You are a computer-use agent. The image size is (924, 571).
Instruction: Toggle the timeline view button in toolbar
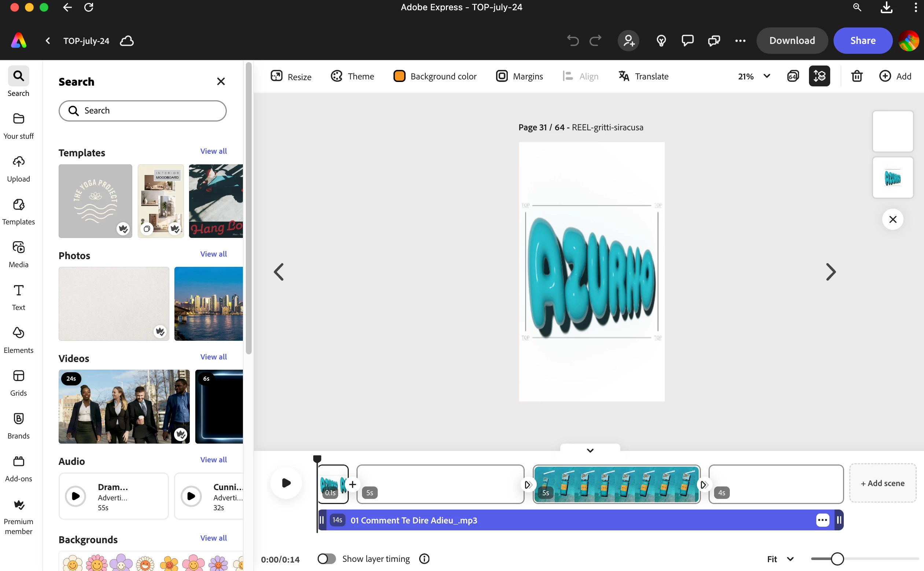[819, 76]
